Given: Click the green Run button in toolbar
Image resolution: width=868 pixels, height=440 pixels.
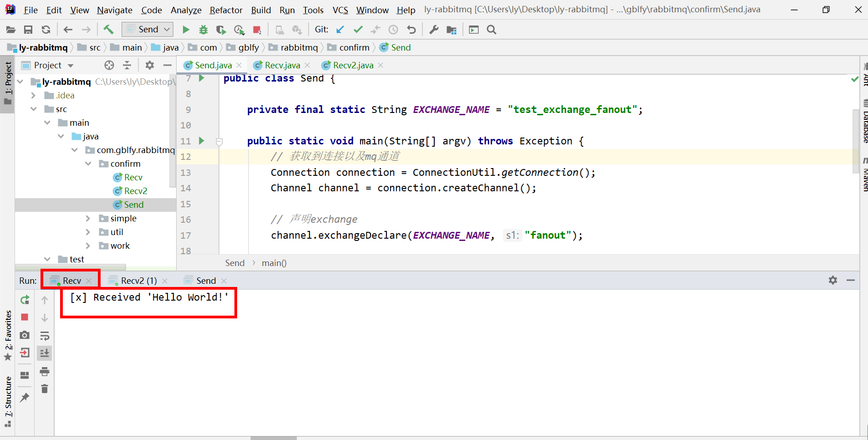Looking at the screenshot, I should 186,30.
